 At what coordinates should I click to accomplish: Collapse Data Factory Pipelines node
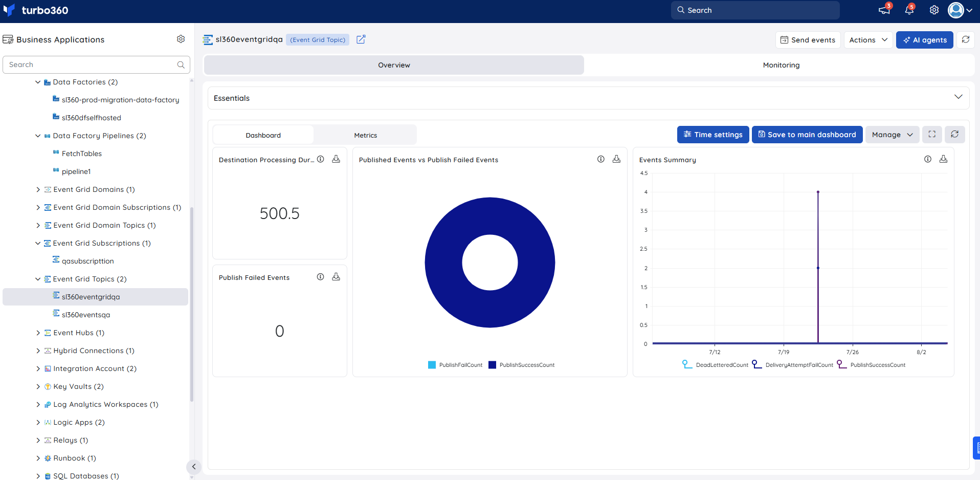pos(38,136)
